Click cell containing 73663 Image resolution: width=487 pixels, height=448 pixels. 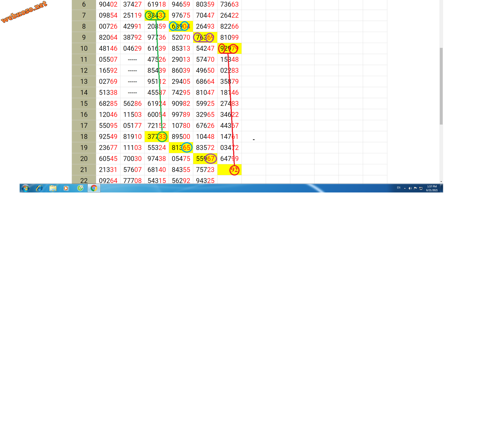pos(229,4)
